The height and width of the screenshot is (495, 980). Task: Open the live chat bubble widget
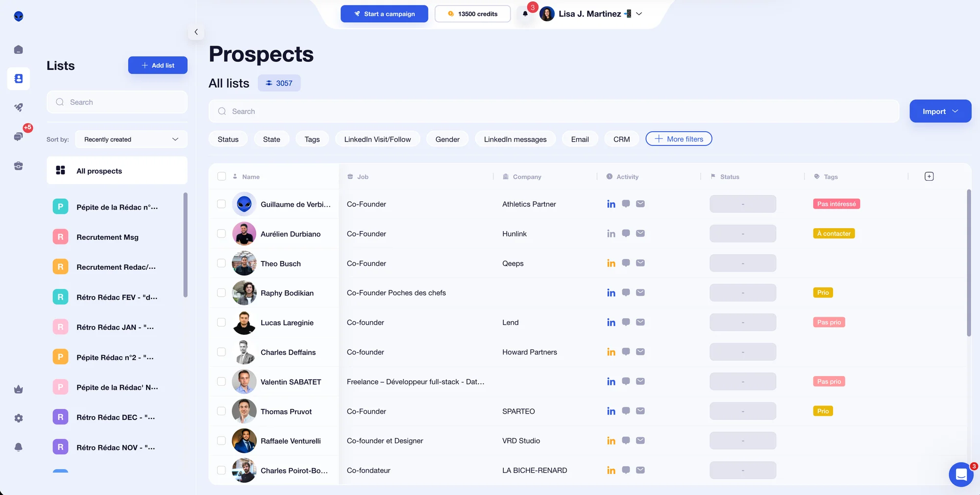point(961,474)
